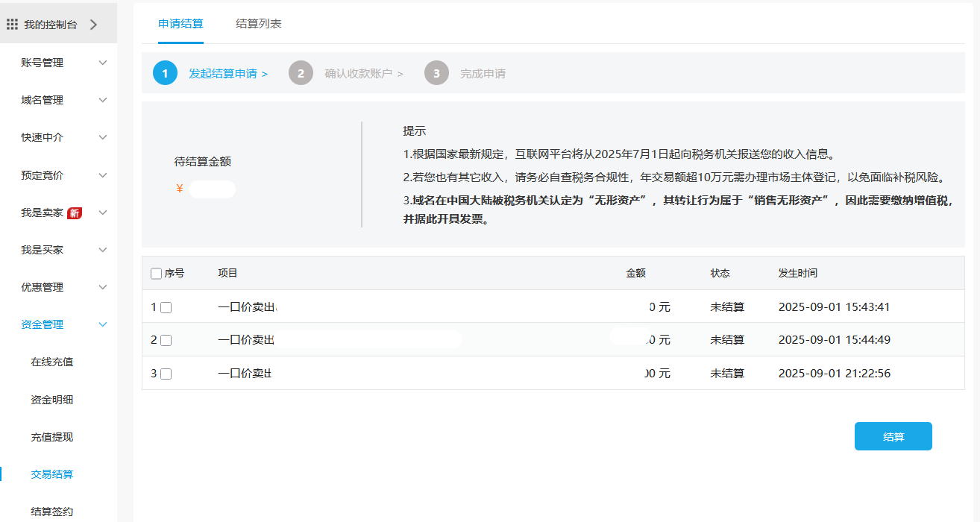This screenshot has width=980, height=522.
Task: Click the step 3 circle icon
Action: (436, 73)
